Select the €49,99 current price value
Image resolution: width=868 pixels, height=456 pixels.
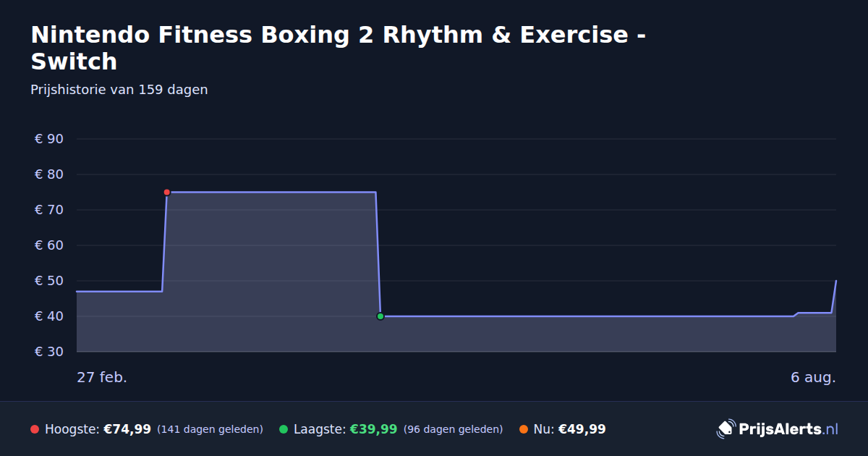tap(582, 429)
